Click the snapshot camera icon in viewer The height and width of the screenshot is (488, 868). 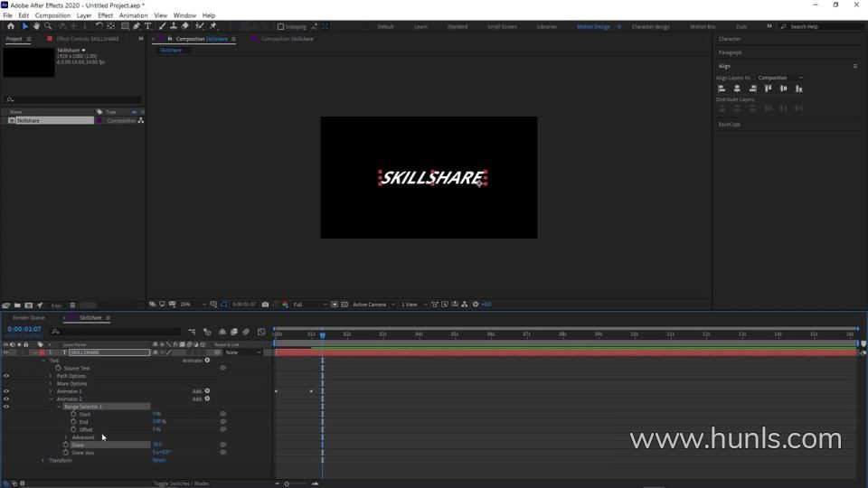265,305
